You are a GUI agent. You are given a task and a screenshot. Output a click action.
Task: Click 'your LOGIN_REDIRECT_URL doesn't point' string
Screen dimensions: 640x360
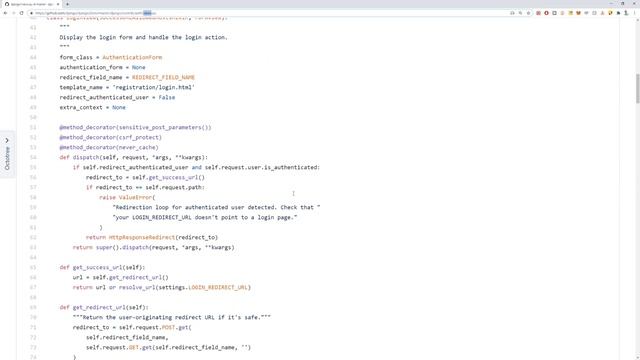[x=204, y=217]
